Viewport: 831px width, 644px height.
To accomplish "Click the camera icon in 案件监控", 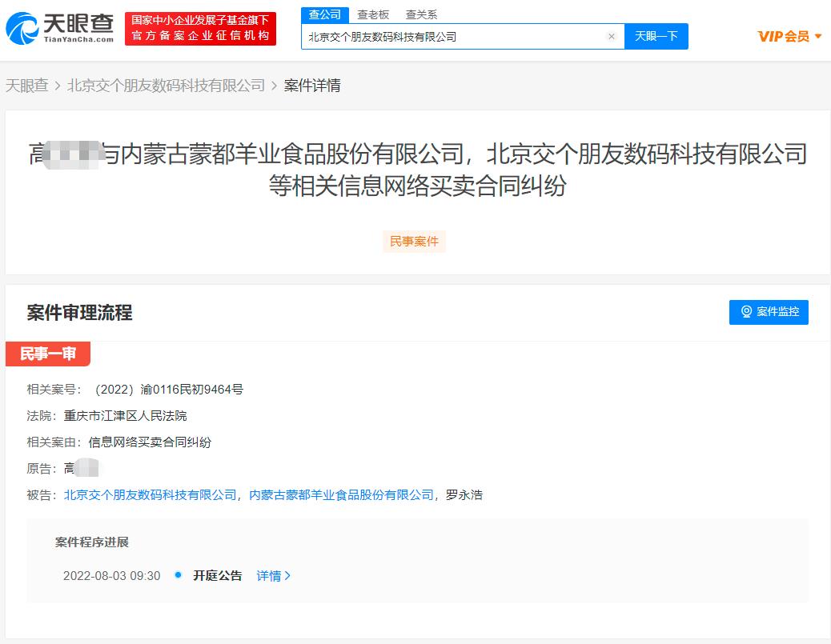I will click(x=746, y=312).
